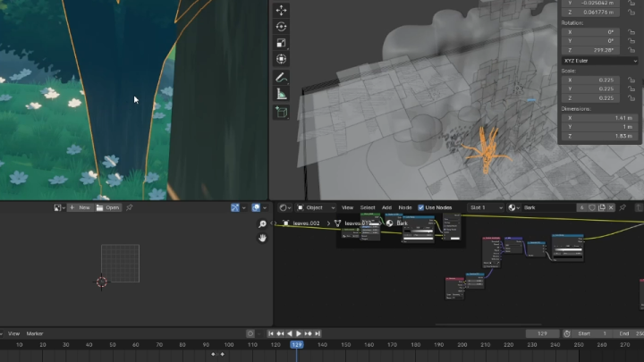Viewport: 644px width, 362px height.
Task: Click the fake user shield icon for Bark
Action: (592, 207)
